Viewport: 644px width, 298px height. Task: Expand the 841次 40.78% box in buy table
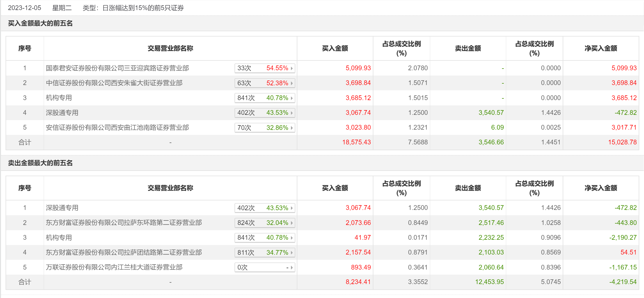[265, 98]
